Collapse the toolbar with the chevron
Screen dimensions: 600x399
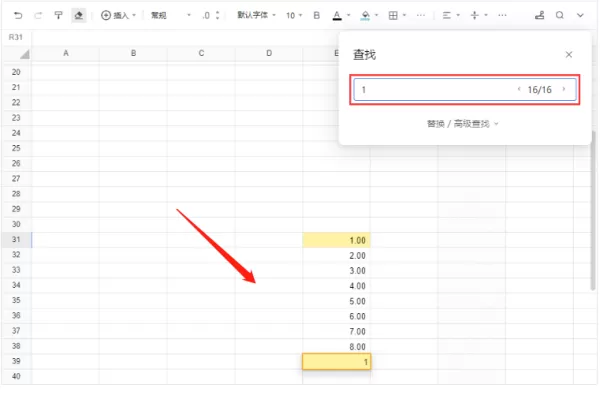(580, 15)
